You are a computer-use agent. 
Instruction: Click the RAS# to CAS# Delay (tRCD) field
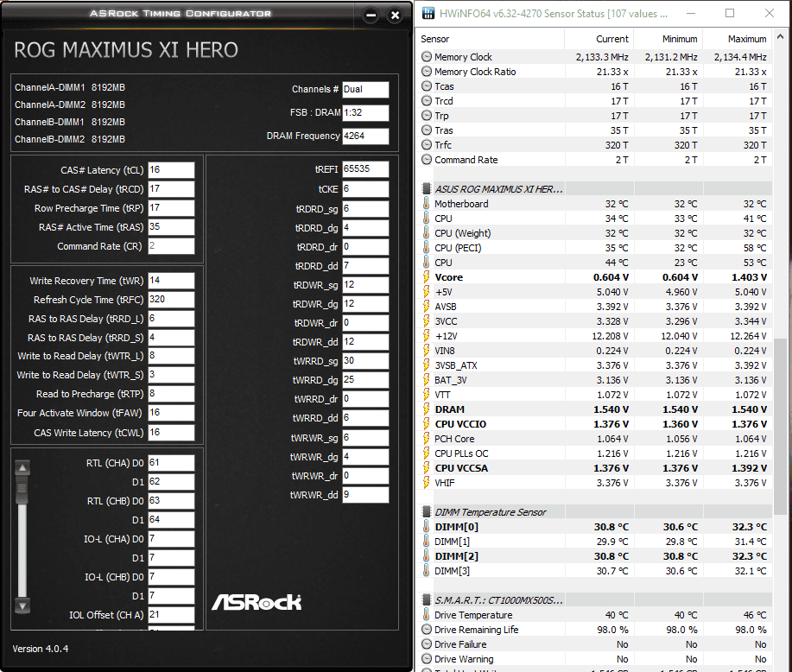coord(171,189)
